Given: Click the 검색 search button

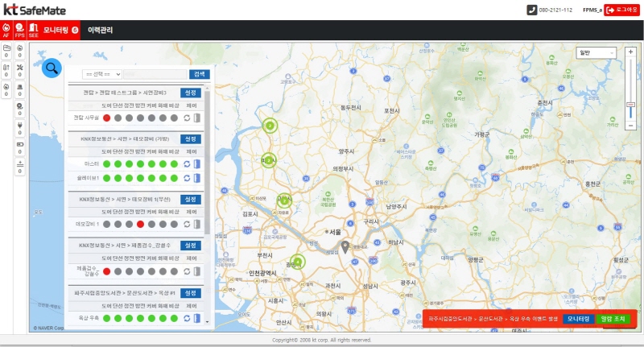Looking at the screenshot, I should [198, 74].
